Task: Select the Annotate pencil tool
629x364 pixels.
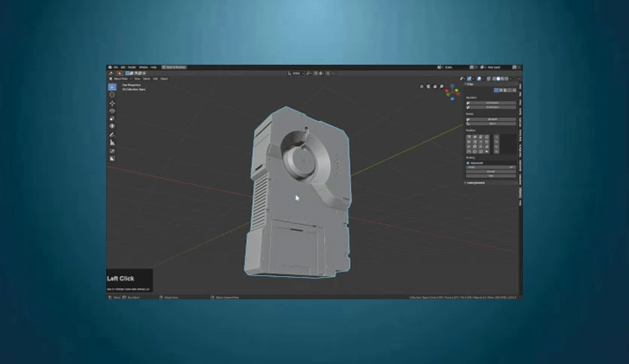Action: [x=112, y=135]
